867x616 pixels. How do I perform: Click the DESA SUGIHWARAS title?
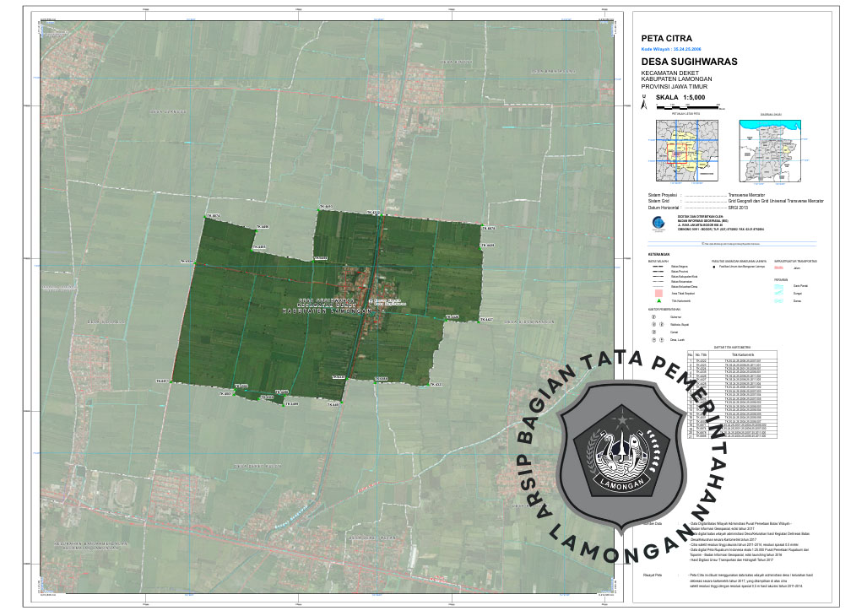coord(689,62)
